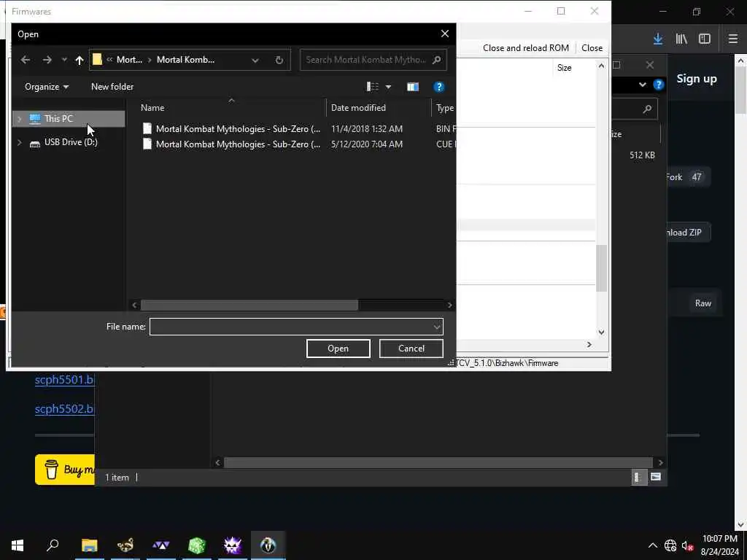Select USB Drive (D:) in navigation pane
The width and height of the screenshot is (747, 560).
coord(71,142)
